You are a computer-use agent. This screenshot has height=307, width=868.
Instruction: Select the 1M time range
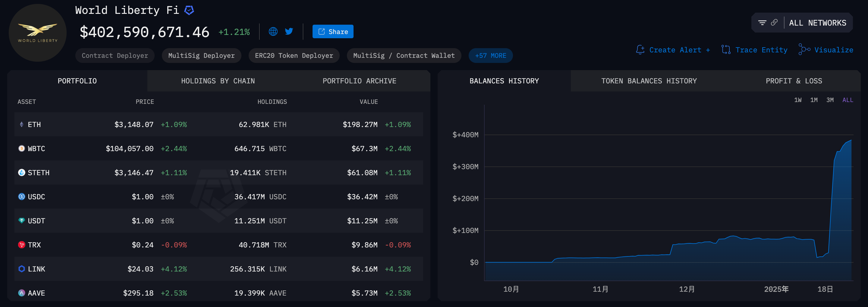814,100
